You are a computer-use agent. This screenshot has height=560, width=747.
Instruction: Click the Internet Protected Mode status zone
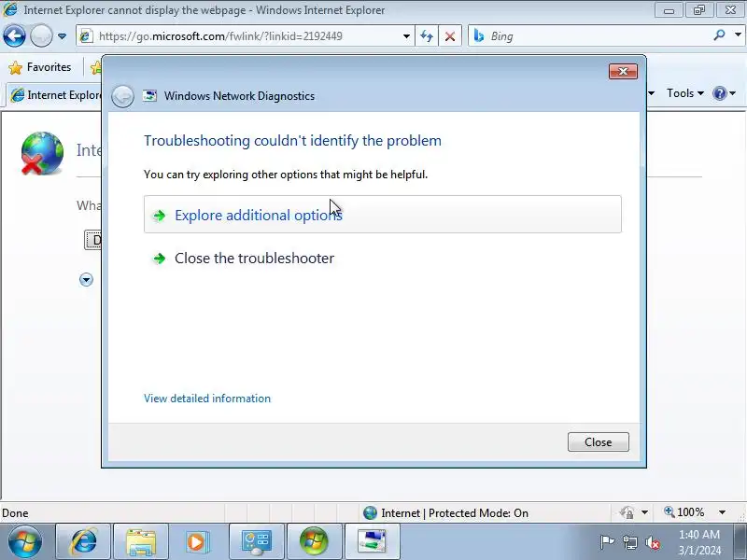pos(445,512)
